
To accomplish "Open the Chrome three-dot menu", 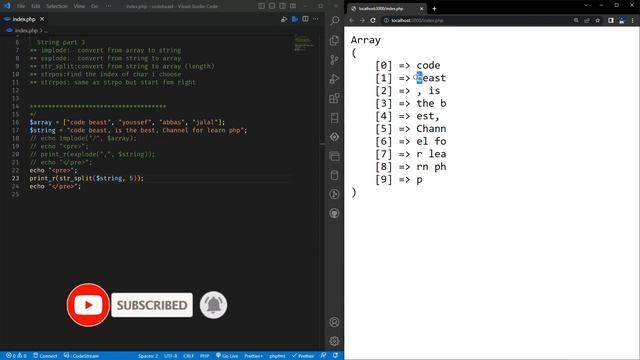I will (x=633, y=20).
